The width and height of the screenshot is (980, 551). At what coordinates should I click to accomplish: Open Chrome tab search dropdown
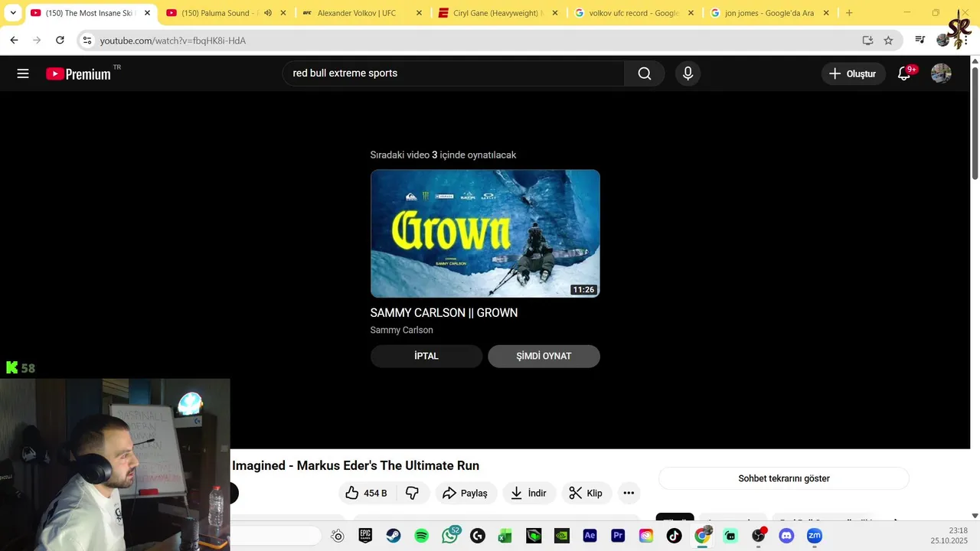coord(12,13)
